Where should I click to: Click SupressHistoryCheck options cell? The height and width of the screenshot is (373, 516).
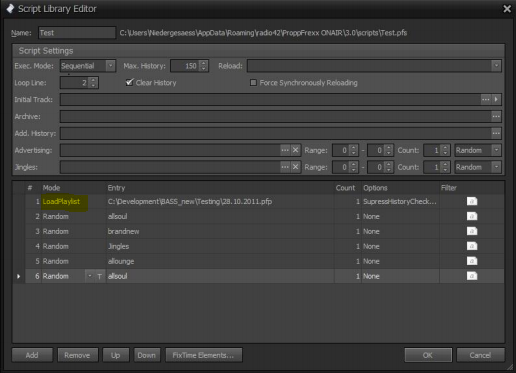tap(400, 202)
